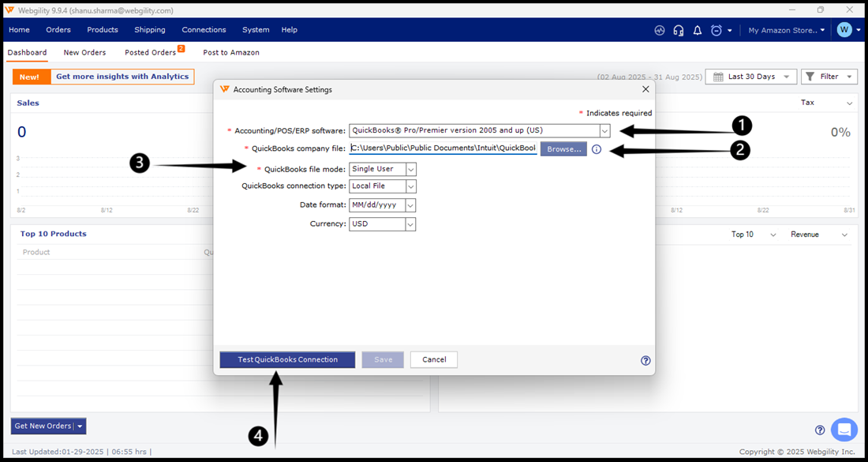Click the alarm clock scheduler icon

point(716,31)
